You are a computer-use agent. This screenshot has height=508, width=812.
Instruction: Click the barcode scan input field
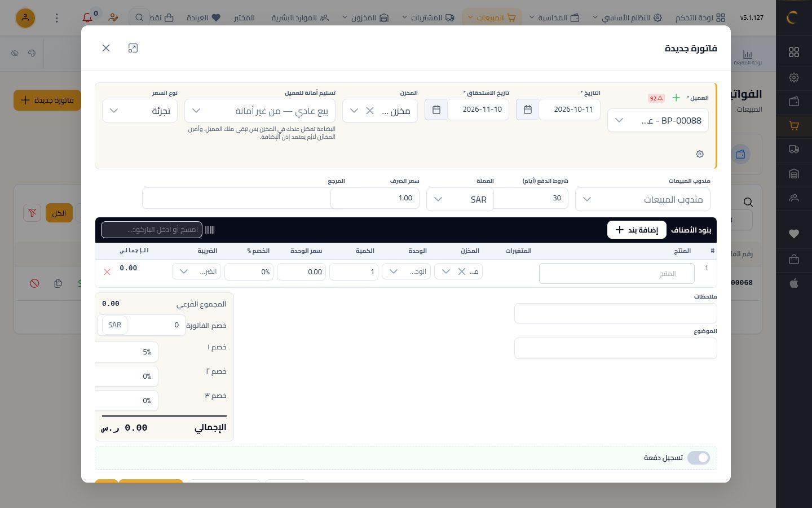point(152,230)
